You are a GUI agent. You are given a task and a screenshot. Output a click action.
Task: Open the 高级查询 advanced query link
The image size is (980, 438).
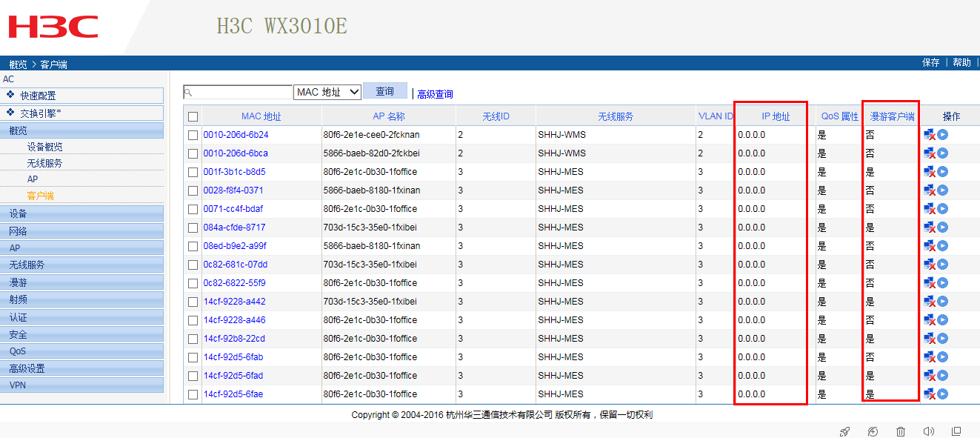[x=435, y=94]
